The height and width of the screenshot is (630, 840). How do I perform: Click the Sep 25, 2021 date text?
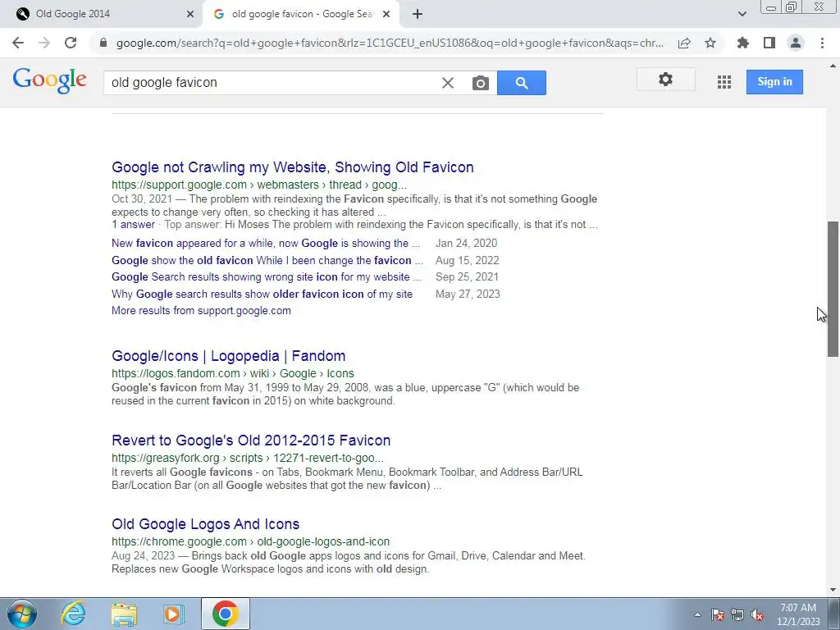point(467,277)
